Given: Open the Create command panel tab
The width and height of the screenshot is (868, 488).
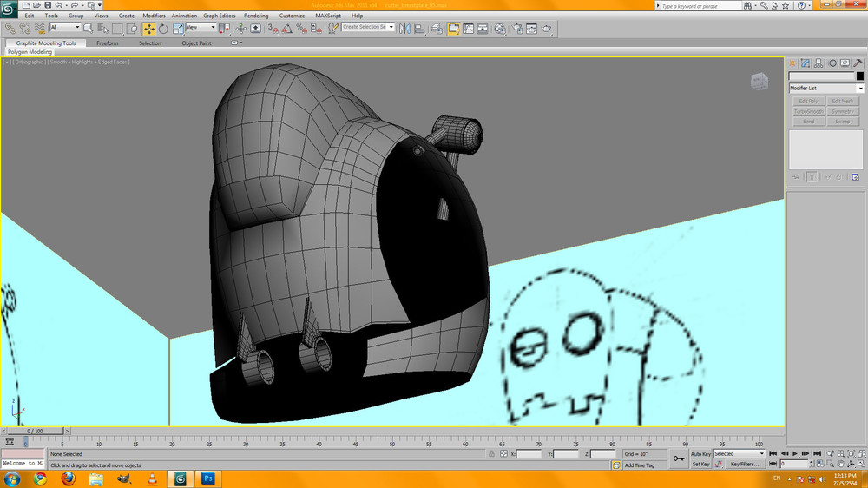Looking at the screenshot, I should point(792,63).
